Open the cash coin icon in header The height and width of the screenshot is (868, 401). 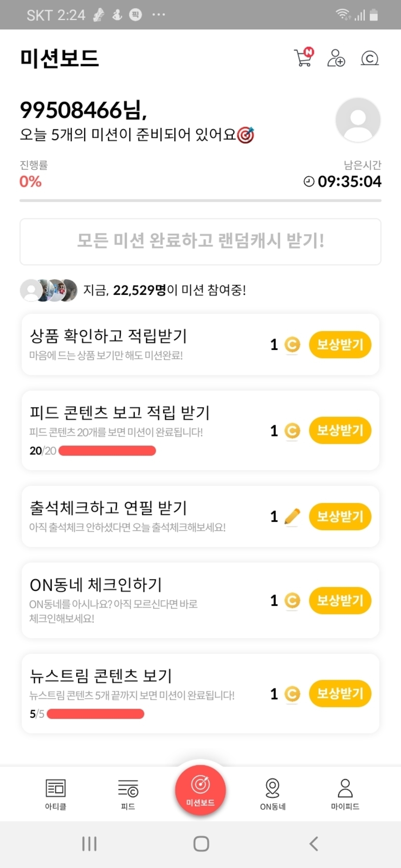pos(370,58)
